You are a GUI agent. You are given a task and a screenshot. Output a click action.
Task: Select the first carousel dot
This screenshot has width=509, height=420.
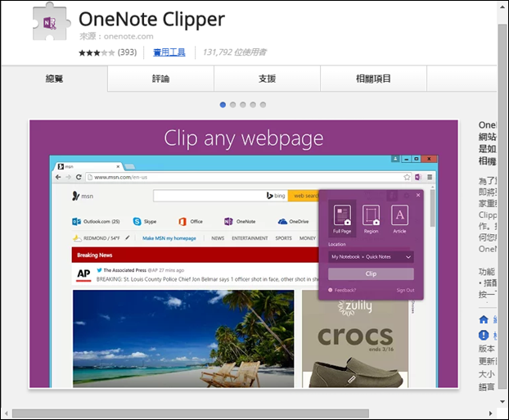pos(223,105)
